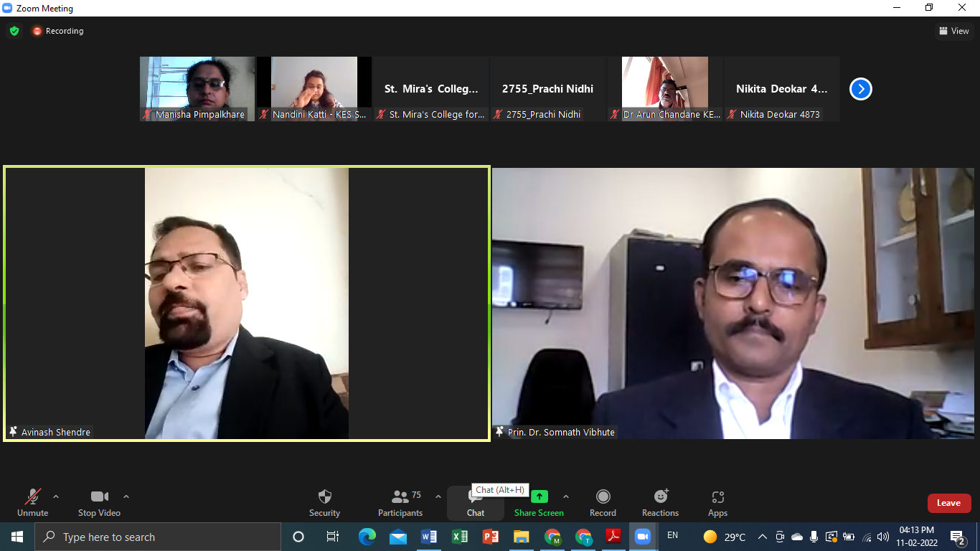Open the Reactions picker
Screen dimensions: 980x551
pos(659,502)
